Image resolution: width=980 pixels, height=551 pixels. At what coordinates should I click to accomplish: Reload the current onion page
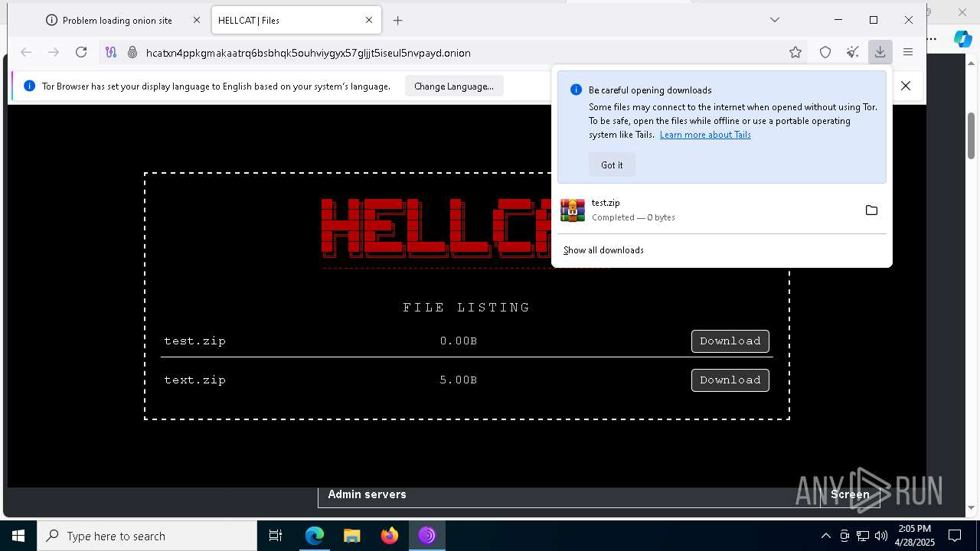[x=81, y=52]
